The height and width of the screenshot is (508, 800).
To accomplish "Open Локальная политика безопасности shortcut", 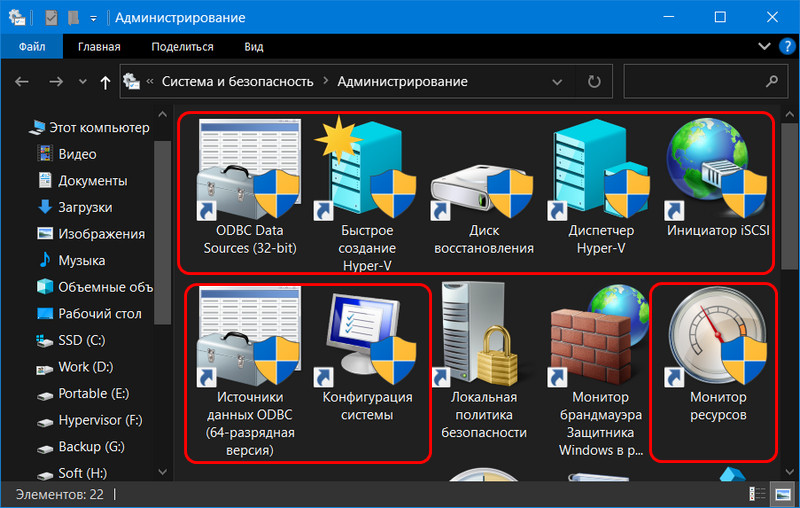I will pyautogui.click(x=484, y=361).
